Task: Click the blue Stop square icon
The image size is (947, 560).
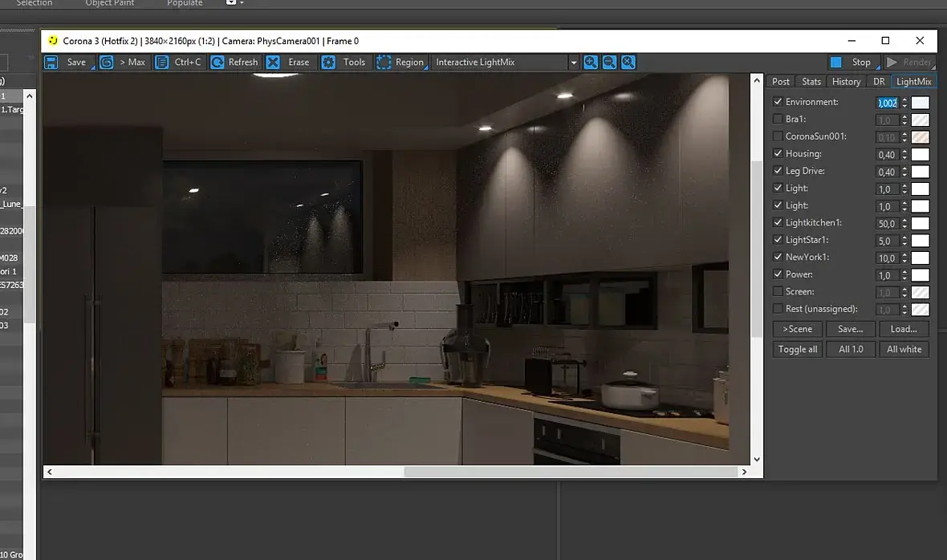Action: (x=836, y=62)
